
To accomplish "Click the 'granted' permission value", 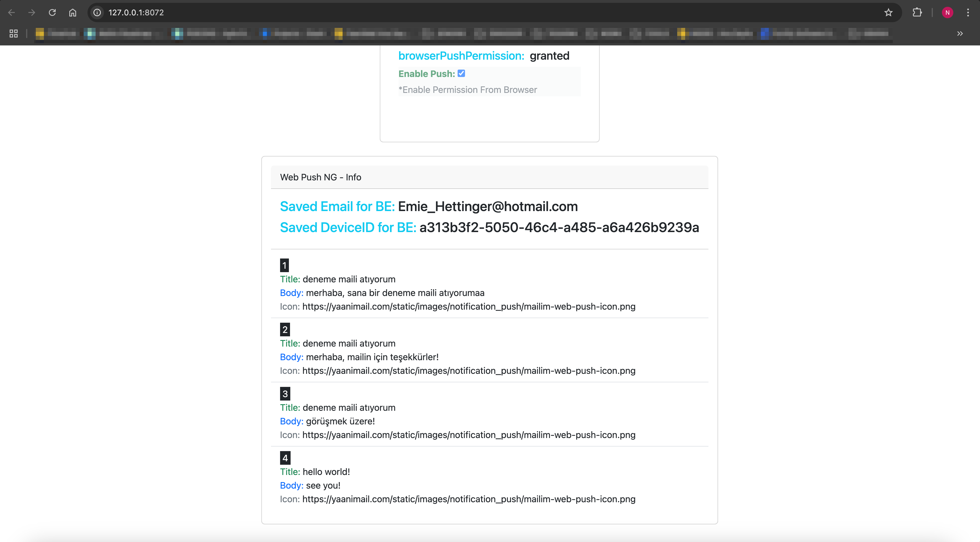I will [x=549, y=56].
